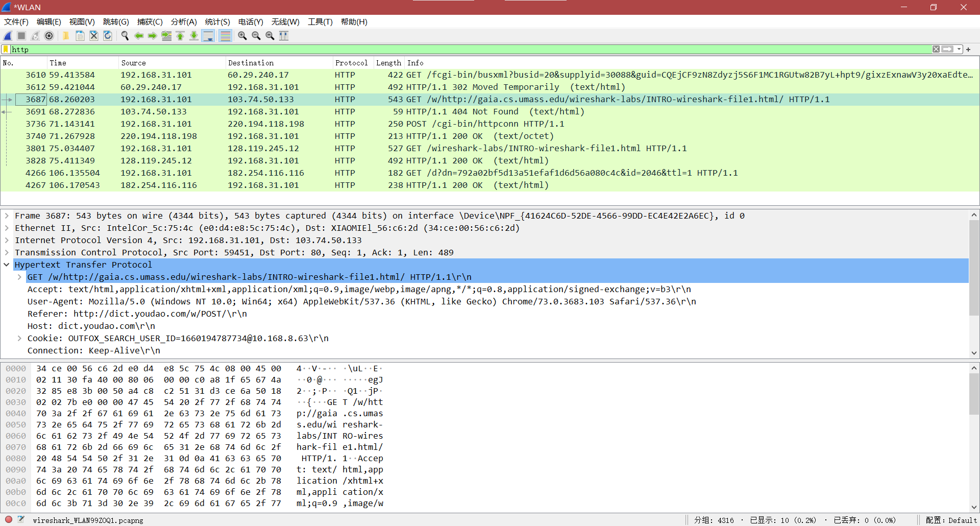
Task: Open the 电话(Y) menu
Action: point(251,22)
